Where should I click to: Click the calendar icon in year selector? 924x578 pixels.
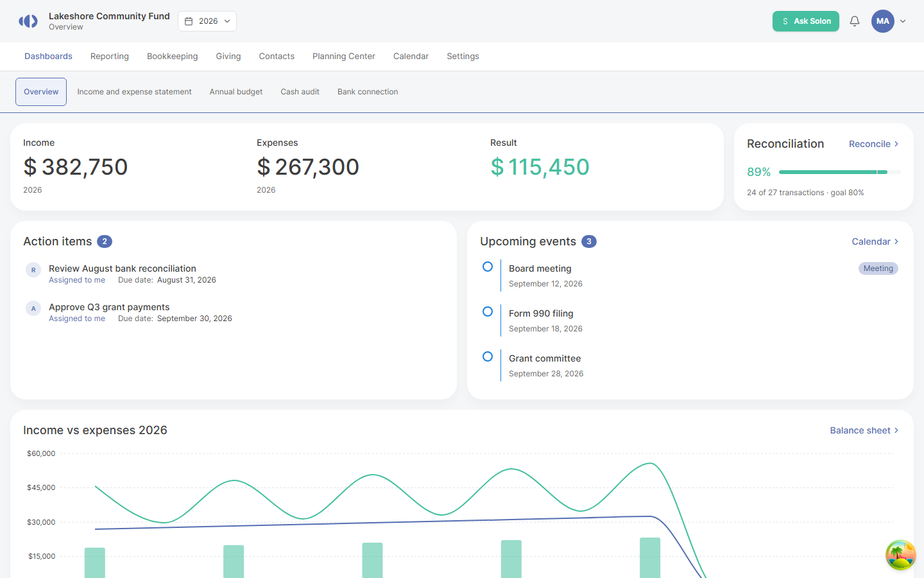point(189,21)
